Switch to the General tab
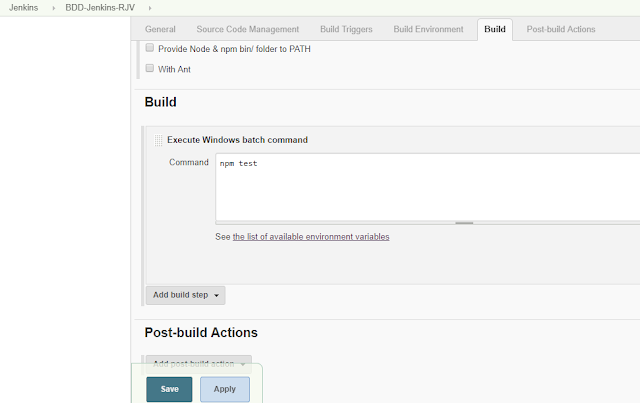640x403 pixels. click(160, 29)
